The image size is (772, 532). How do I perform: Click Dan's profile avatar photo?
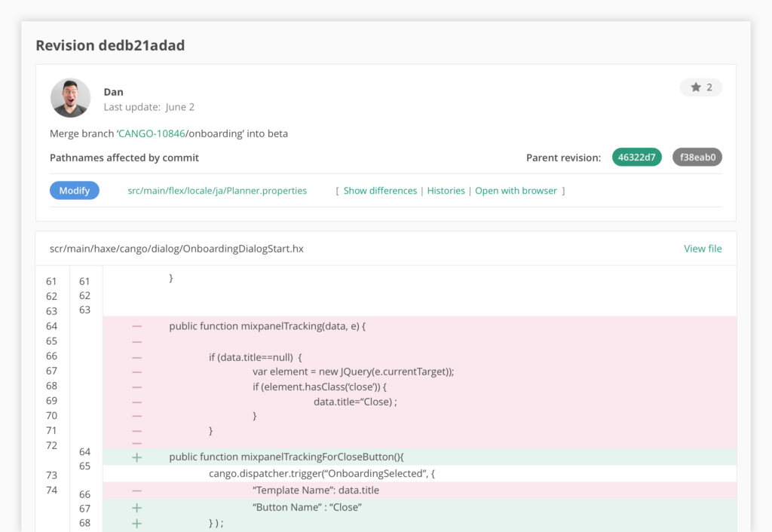(x=70, y=98)
